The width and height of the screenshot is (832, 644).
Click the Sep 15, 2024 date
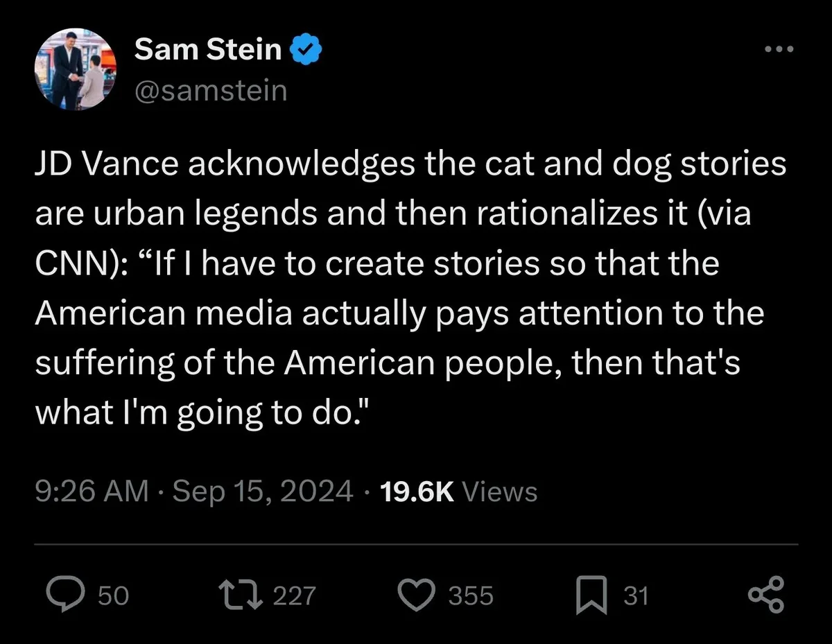[x=263, y=491]
